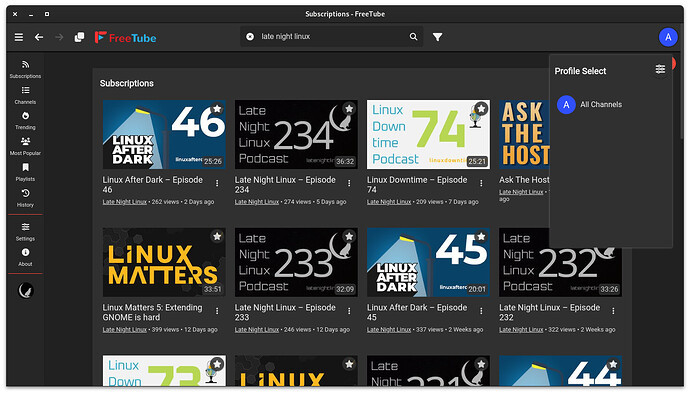Open options menu for Linux After Dark 45

pos(481,311)
